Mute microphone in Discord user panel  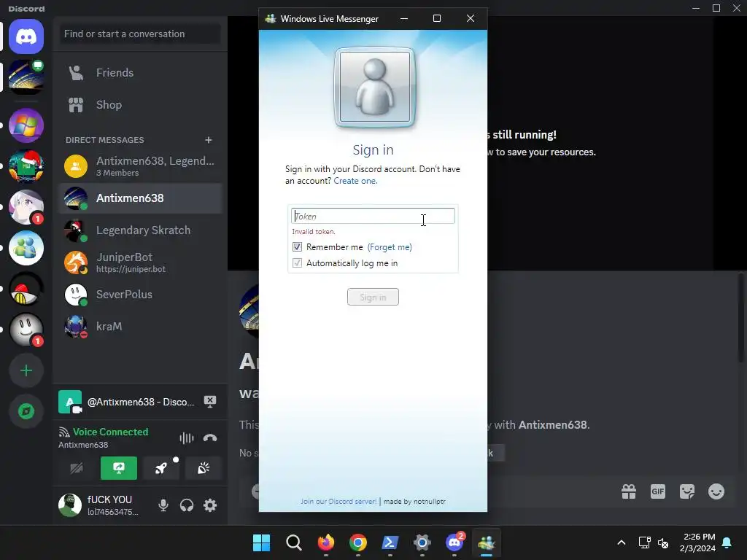[x=163, y=505]
